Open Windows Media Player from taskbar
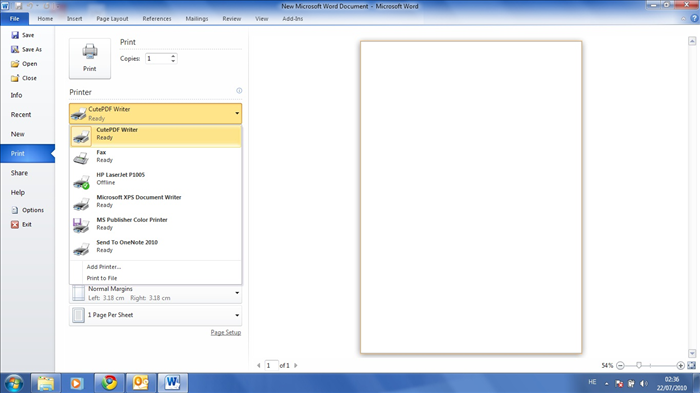This screenshot has width=700, height=393. (76, 383)
